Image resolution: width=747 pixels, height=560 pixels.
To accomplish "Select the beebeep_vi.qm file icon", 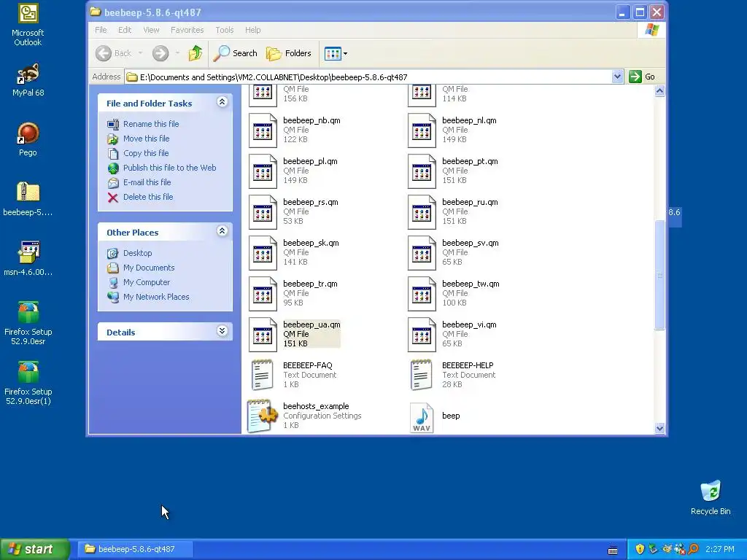I will (422, 335).
